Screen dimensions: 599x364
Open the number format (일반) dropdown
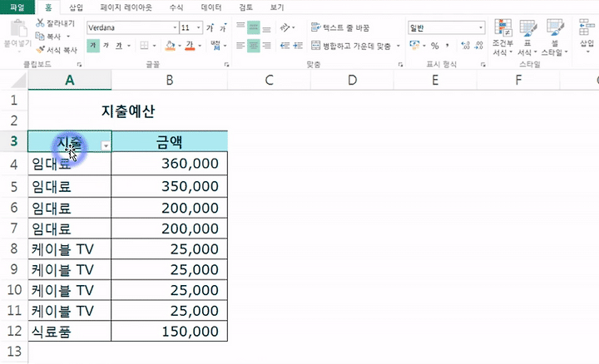coord(480,27)
